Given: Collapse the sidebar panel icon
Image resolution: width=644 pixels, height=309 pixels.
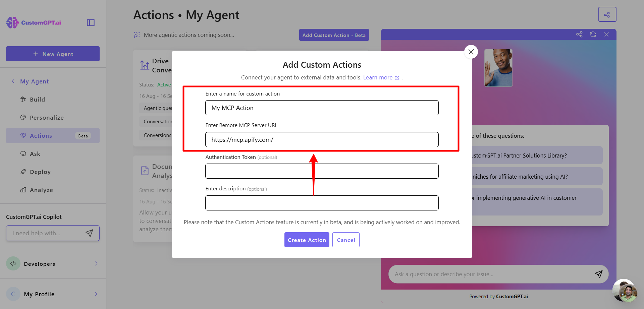Looking at the screenshot, I should (x=91, y=22).
